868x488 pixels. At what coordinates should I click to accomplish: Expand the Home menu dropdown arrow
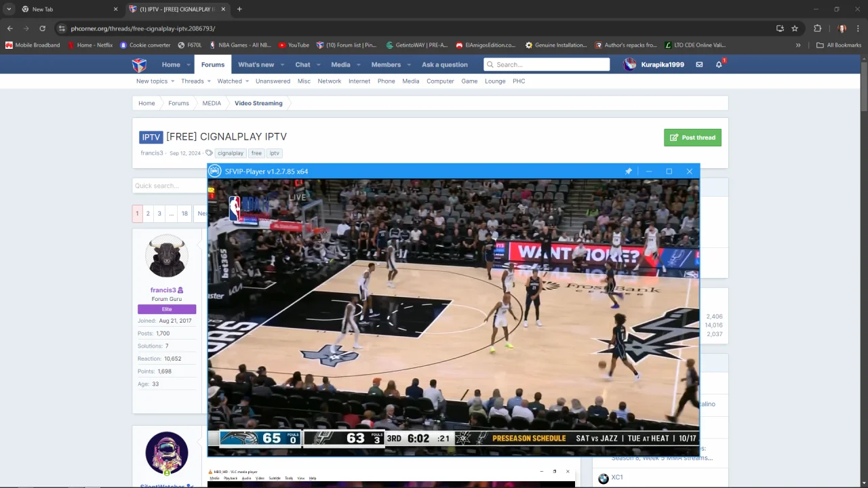coord(187,65)
